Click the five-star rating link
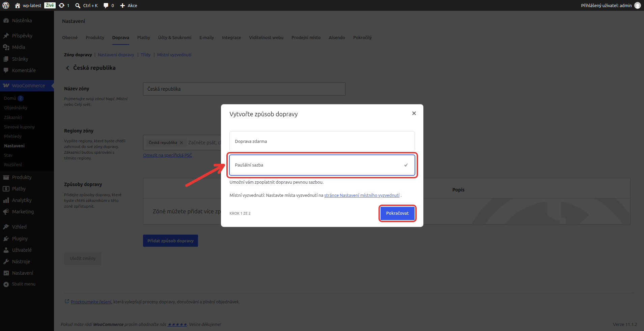The image size is (644, 331). (x=177, y=325)
